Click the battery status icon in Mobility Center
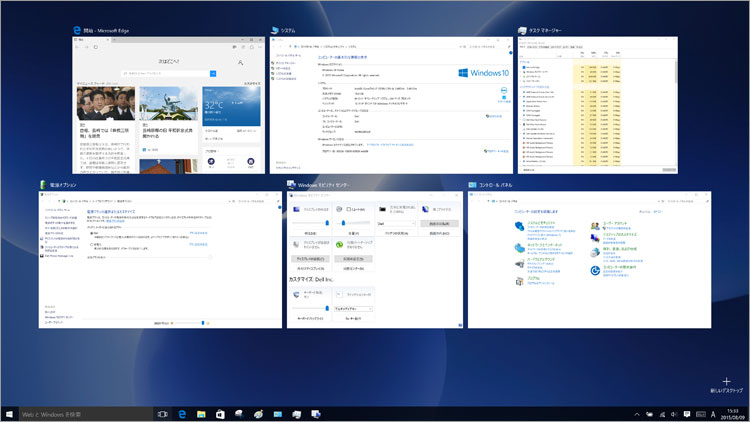Viewport: 750px width, 422px height. pos(382,209)
